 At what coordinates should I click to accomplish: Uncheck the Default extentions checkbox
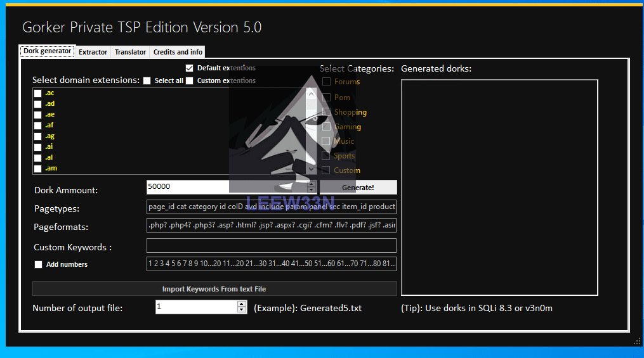pyautogui.click(x=189, y=68)
